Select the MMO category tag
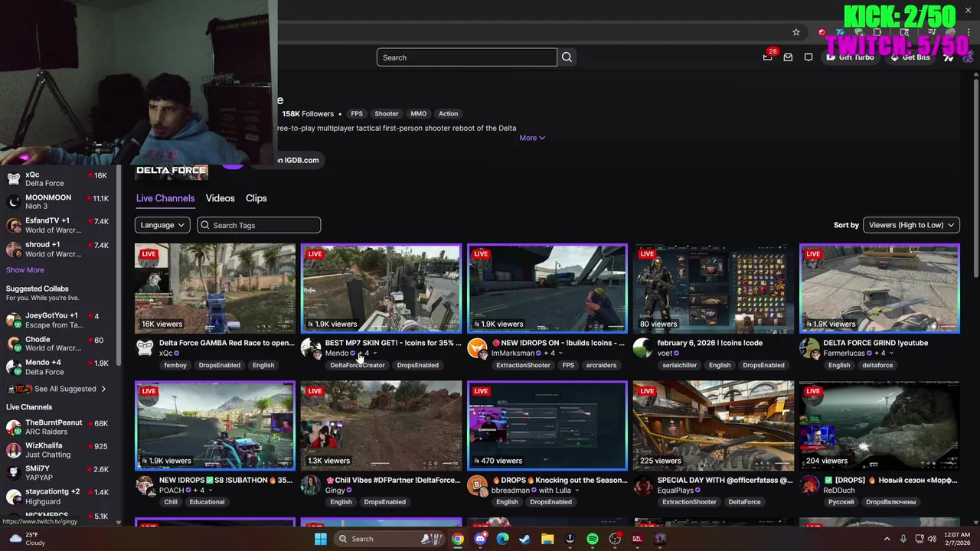 (x=419, y=114)
